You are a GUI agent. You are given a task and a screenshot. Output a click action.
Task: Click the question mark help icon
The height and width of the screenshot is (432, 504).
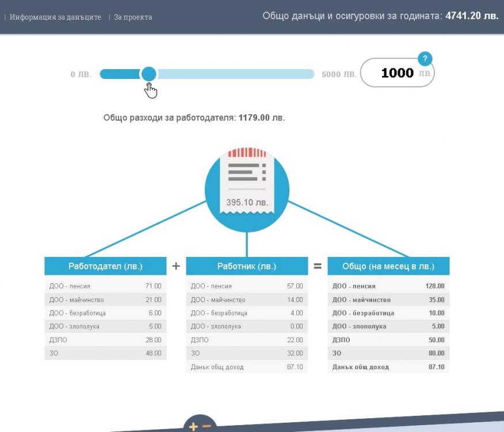point(425,58)
